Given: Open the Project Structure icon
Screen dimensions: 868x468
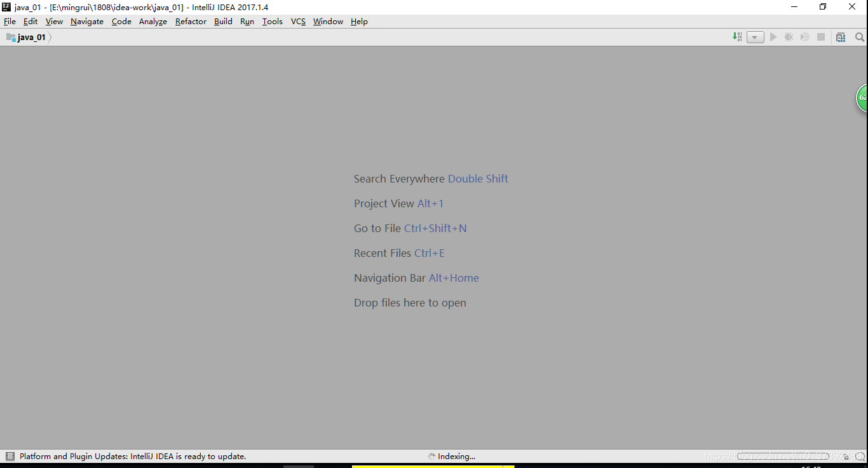Looking at the screenshot, I should point(841,37).
